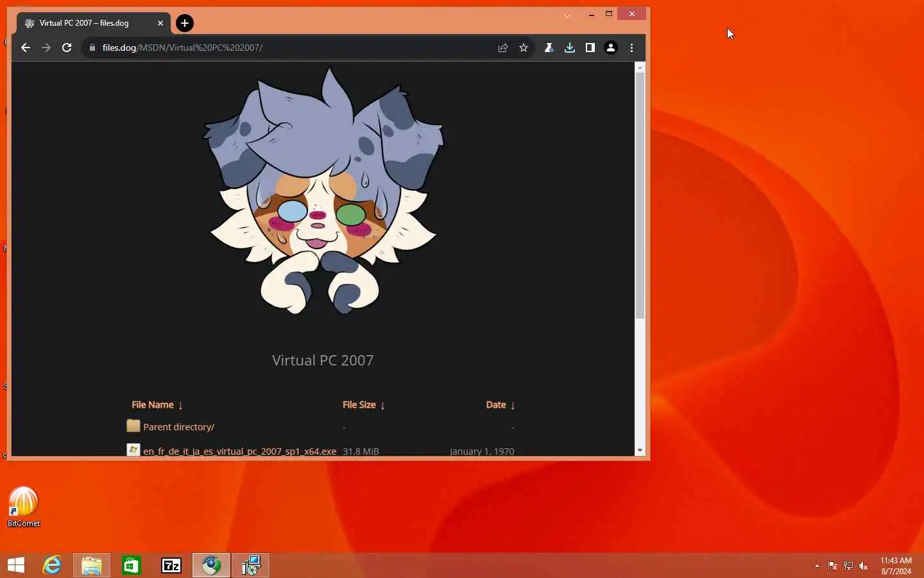Click the January 1, 1970 date text

pos(482,451)
